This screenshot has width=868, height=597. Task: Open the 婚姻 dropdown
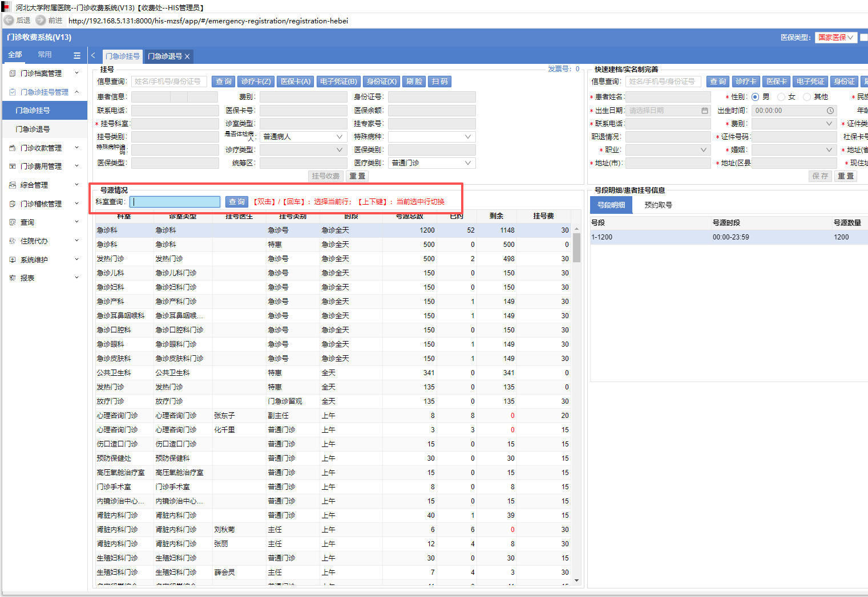[794, 150]
